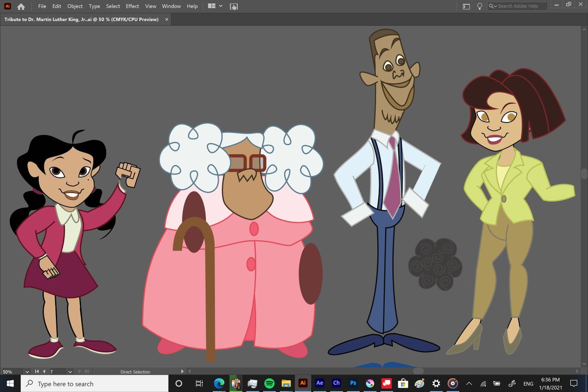
Task: Open File Explorer from the taskbar
Action: coord(286,384)
